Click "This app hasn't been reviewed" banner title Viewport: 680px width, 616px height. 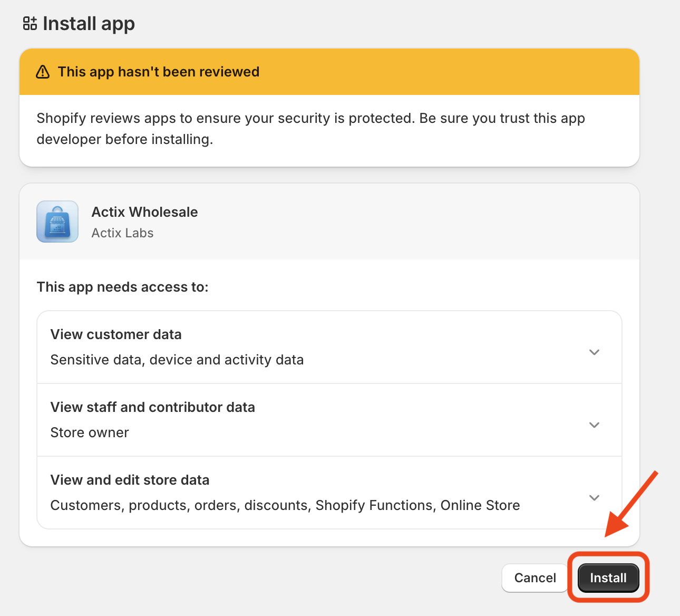(158, 72)
